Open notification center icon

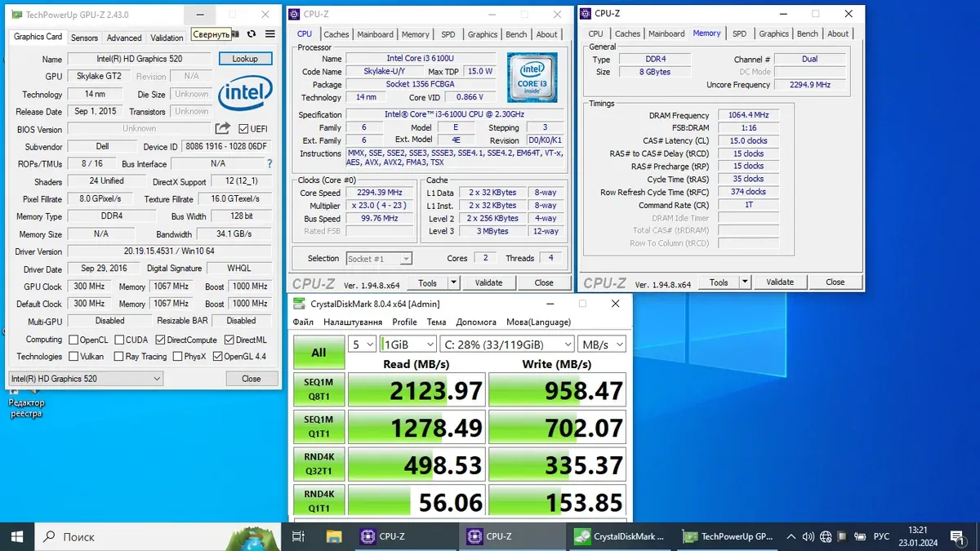pos(960,536)
